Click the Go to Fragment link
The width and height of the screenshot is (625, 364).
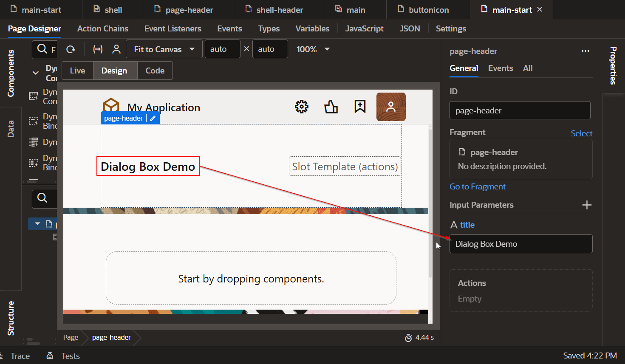coord(478,186)
